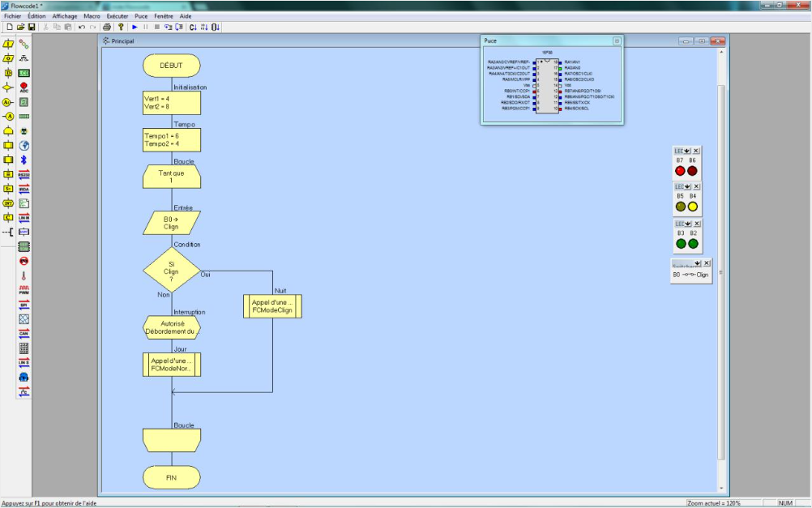Open the dropdown on the red LED panel

pyautogui.click(x=686, y=150)
